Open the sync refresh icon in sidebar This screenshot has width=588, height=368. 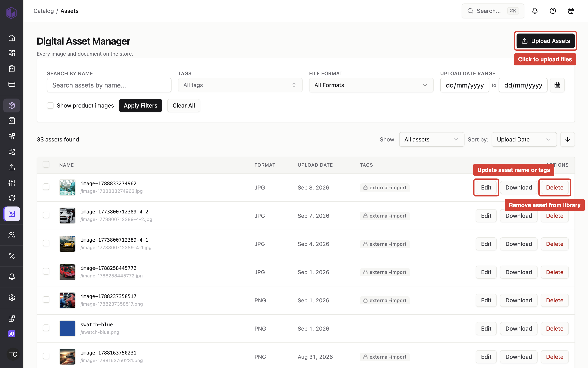click(12, 198)
